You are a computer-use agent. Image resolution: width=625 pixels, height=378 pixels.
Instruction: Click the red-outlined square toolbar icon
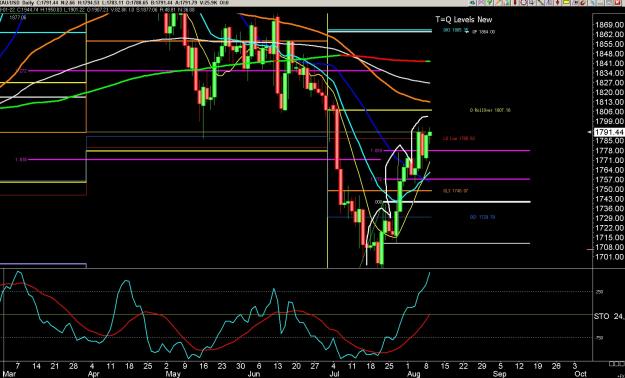click(524, 3)
